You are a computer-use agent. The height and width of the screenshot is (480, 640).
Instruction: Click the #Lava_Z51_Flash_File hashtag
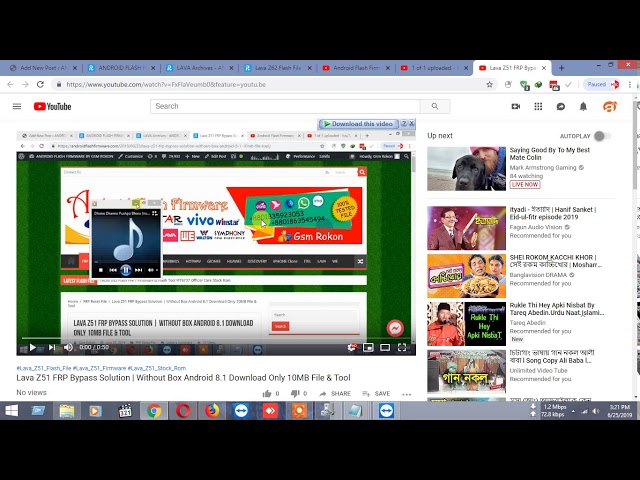(x=44, y=368)
